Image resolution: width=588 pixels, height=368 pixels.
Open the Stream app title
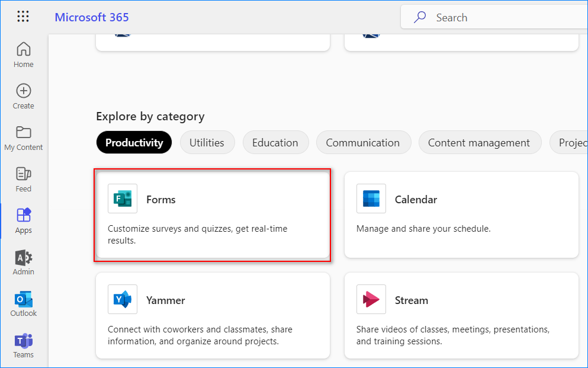tap(412, 300)
